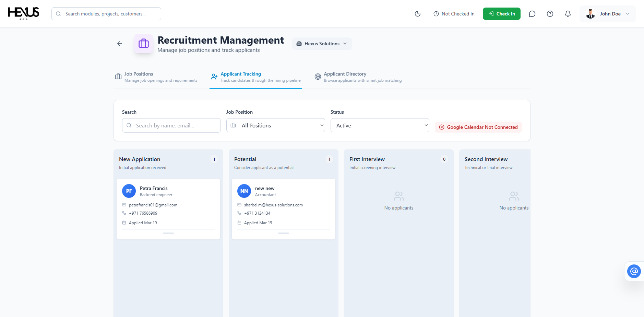Click the Backend engineer position text

point(156,195)
